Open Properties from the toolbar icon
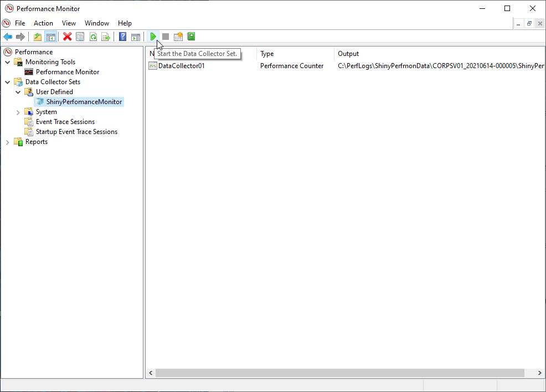This screenshot has width=546, height=392. click(80, 37)
